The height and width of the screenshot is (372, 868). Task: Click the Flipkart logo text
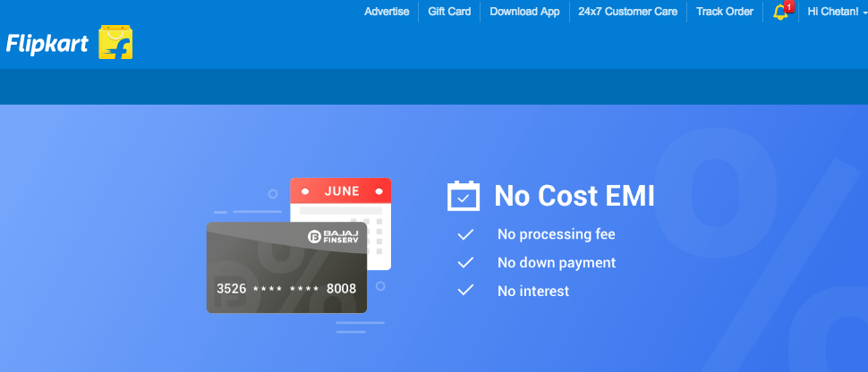pos(47,44)
